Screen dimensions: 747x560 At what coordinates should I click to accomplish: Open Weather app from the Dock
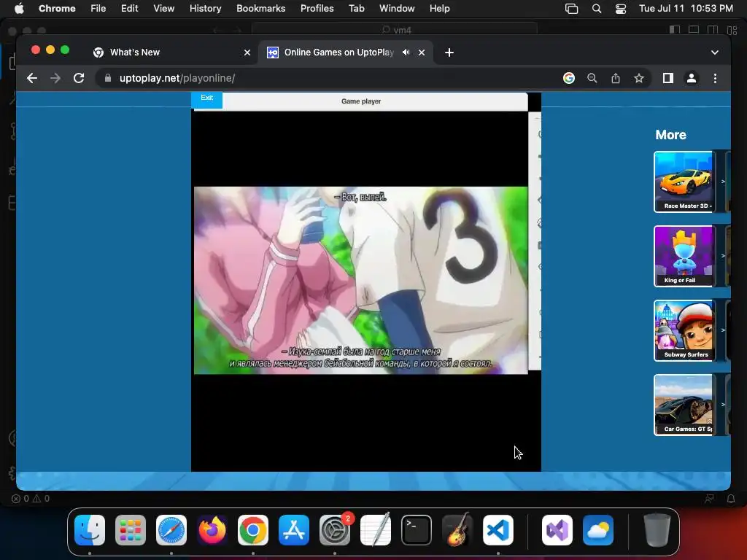[x=598, y=530]
